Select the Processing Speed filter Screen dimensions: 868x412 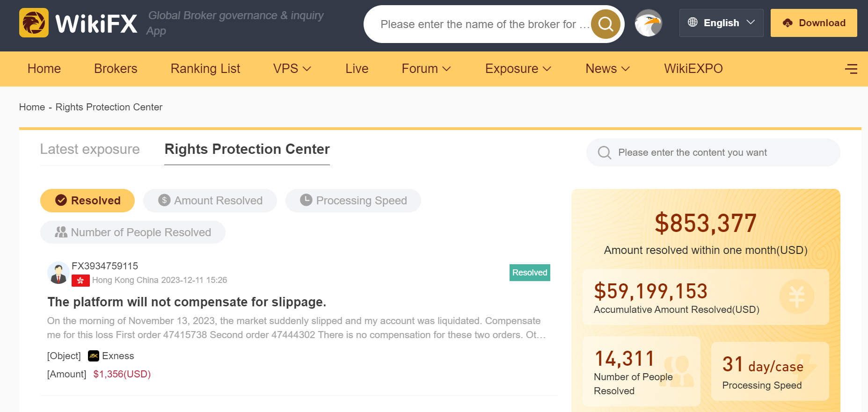(x=353, y=201)
